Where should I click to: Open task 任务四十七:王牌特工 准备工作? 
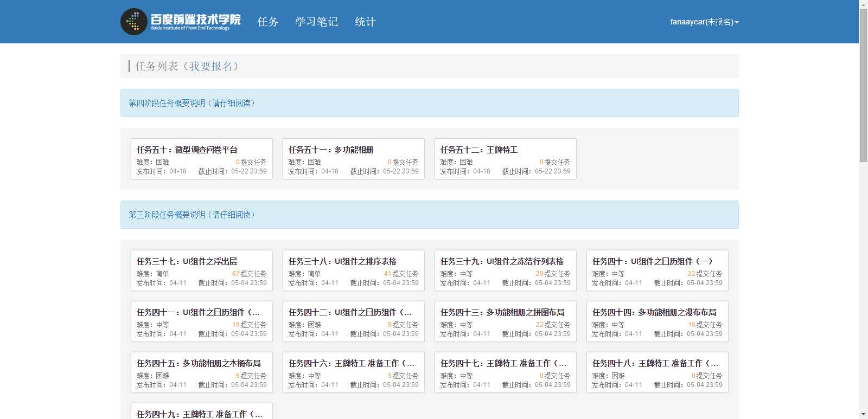[503, 363]
